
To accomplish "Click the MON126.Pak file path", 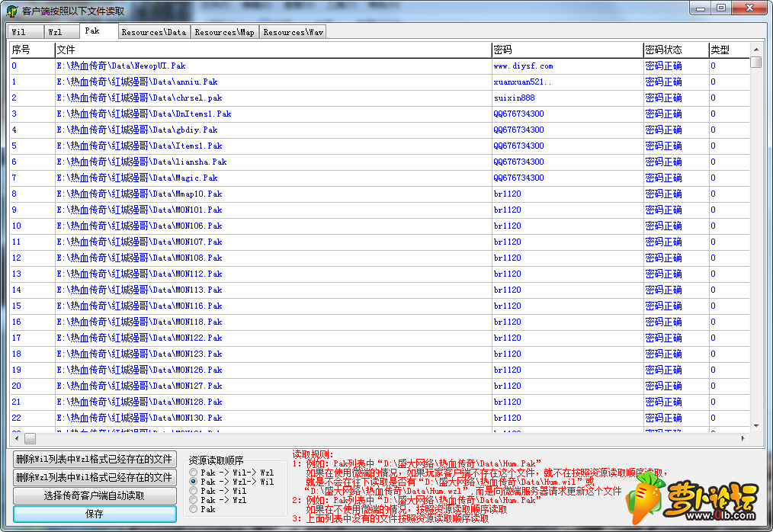I will tap(139, 370).
